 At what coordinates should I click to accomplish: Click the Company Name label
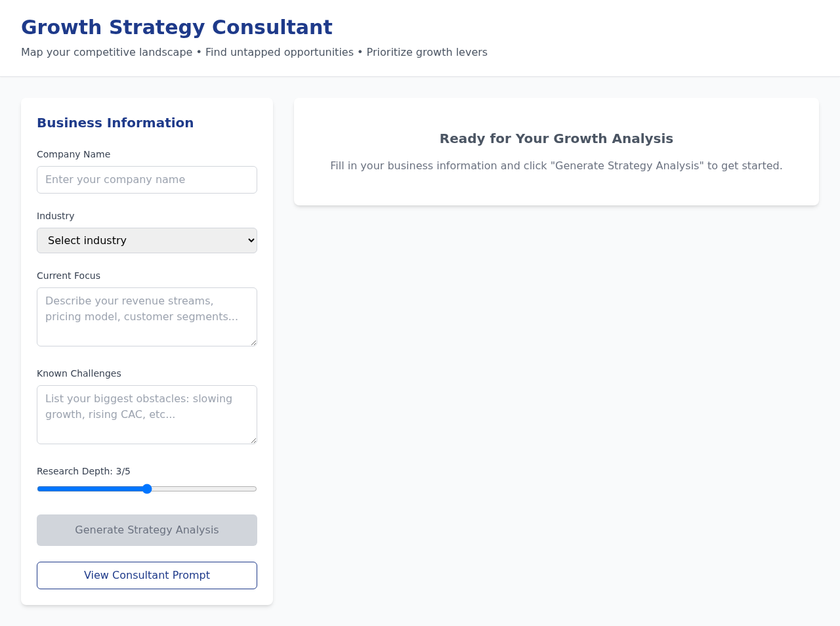click(73, 154)
